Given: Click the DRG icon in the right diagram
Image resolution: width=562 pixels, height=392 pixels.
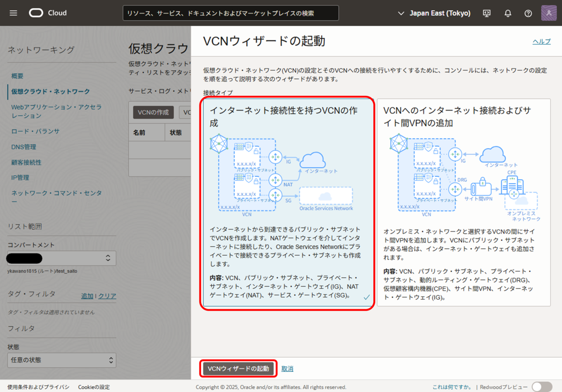Looking at the screenshot, I should pos(455,189).
